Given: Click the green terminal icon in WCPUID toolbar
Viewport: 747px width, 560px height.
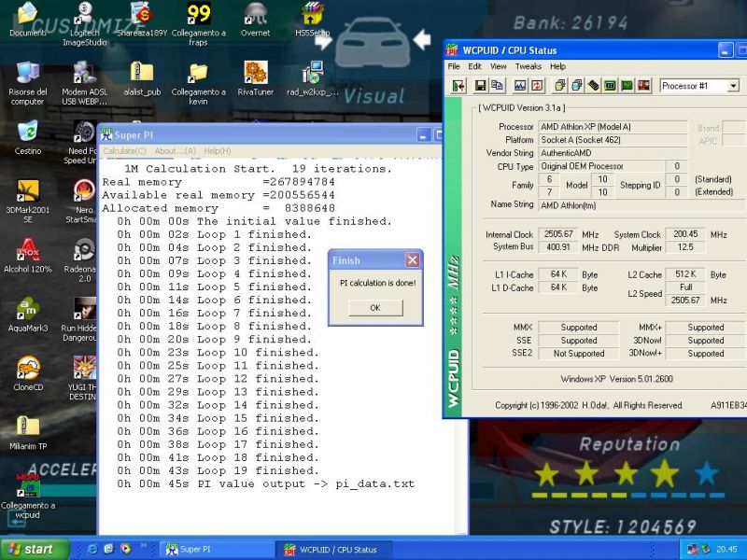Looking at the screenshot, I should click(627, 86).
